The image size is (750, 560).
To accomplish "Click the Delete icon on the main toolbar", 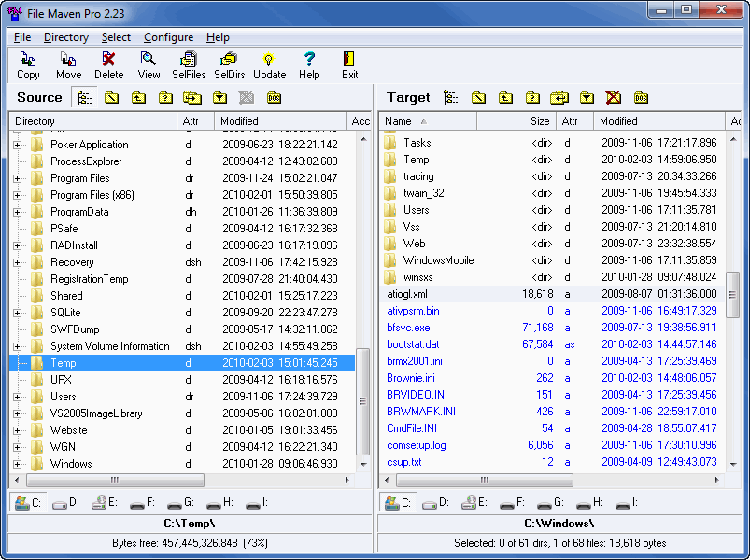I will (107, 64).
